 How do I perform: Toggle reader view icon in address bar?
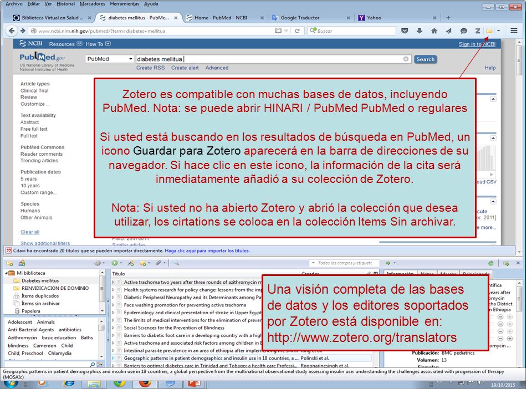(278, 31)
